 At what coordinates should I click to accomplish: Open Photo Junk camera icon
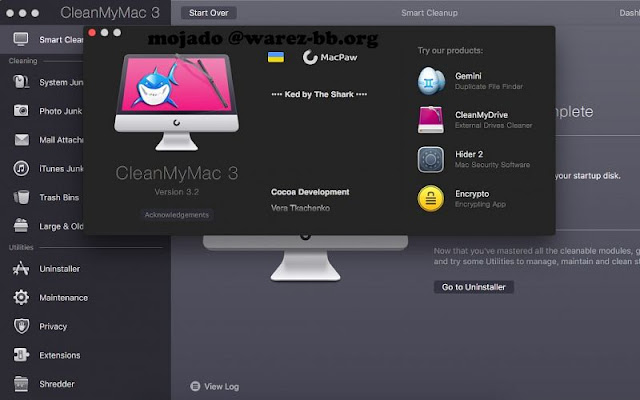21,111
